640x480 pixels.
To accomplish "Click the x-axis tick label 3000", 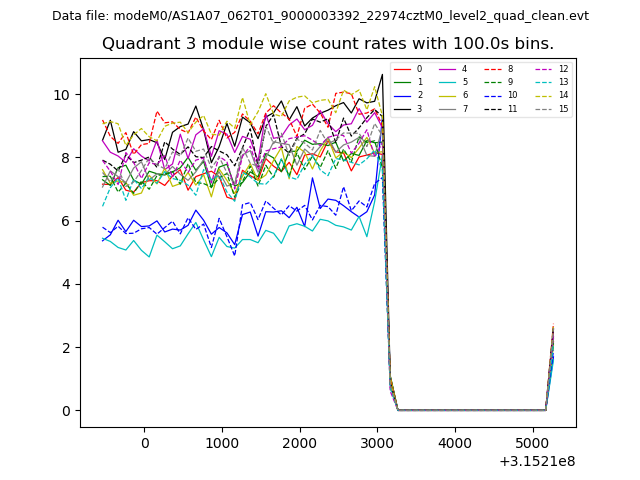I will click(377, 443).
